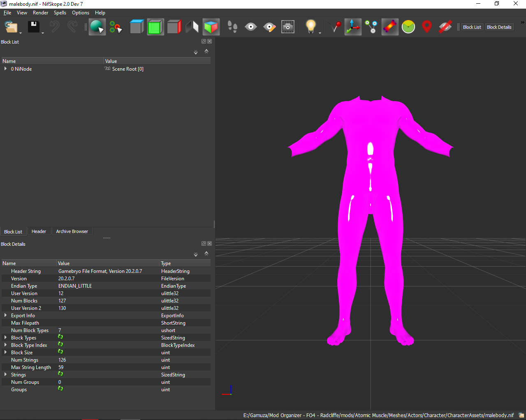Click the plain eye view icon
Viewport: 526px width, 420px height.
251,27
